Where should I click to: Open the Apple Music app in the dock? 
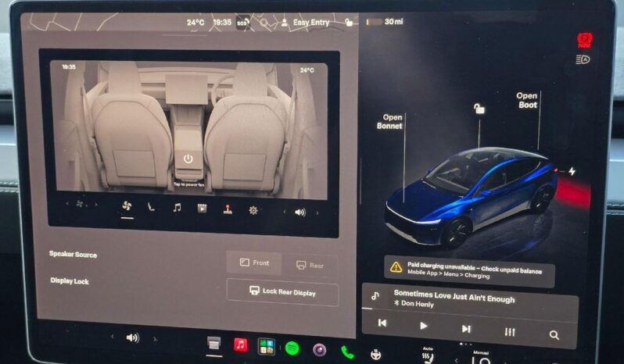(240, 345)
